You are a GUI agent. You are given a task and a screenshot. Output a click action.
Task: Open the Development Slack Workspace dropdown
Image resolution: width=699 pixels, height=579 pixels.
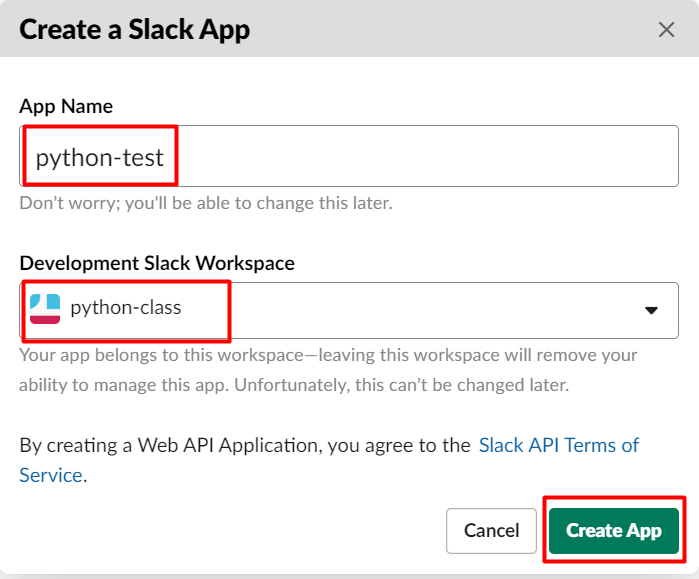coord(349,310)
